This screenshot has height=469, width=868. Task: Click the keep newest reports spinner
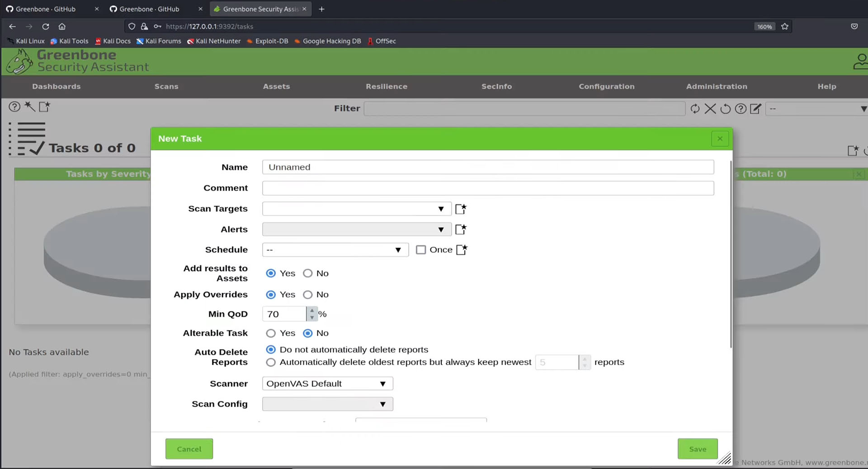click(x=585, y=362)
